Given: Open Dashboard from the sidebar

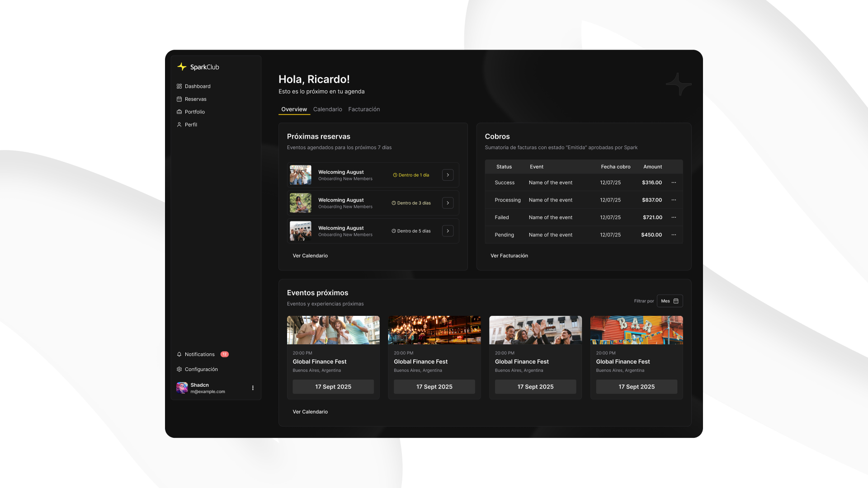Looking at the screenshot, I should coord(197,86).
